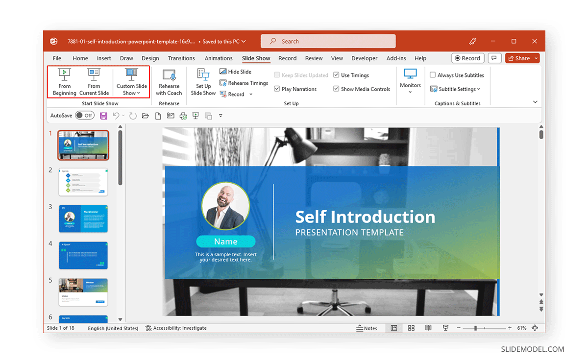The height and width of the screenshot is (364, 588).
Task: Select Rehearse with Coach
Action: click(169, 82)
